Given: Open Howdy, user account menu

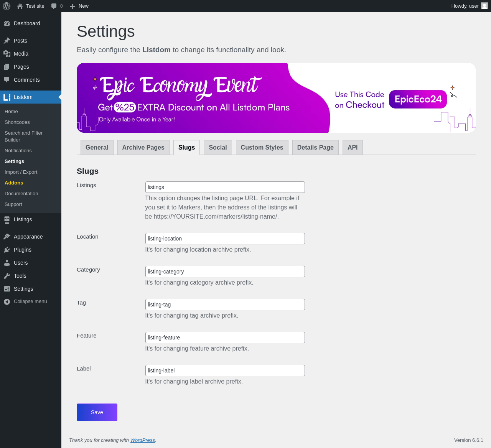Looking at the screenshot, I should coord(470,6).
